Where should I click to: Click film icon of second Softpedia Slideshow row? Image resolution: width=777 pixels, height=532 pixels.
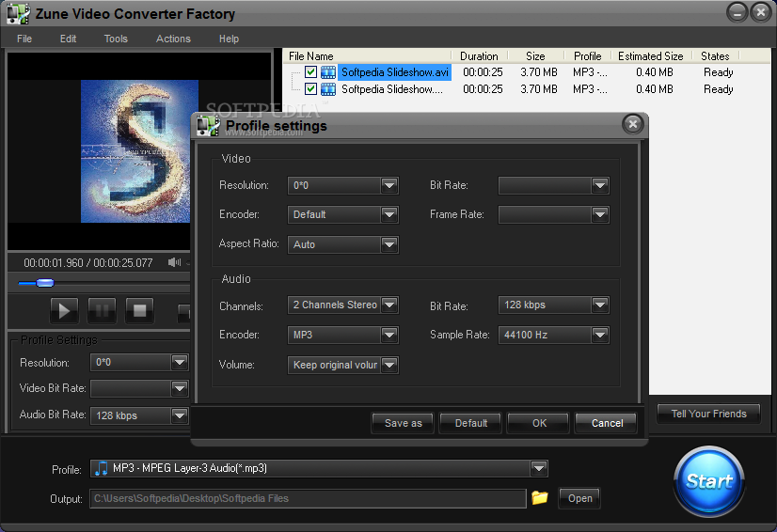pyautogui.click(x=328, y=89)
